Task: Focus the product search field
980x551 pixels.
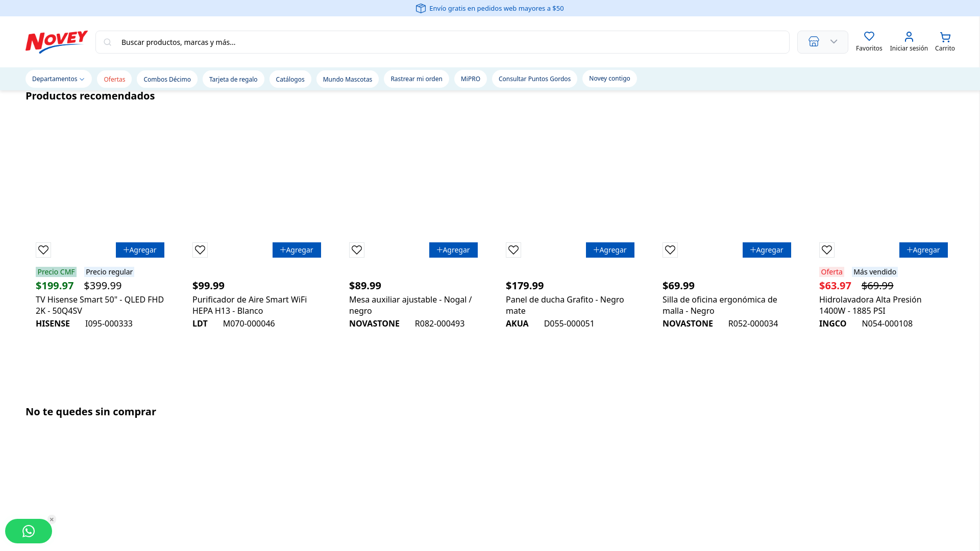Action: [443, 42]
